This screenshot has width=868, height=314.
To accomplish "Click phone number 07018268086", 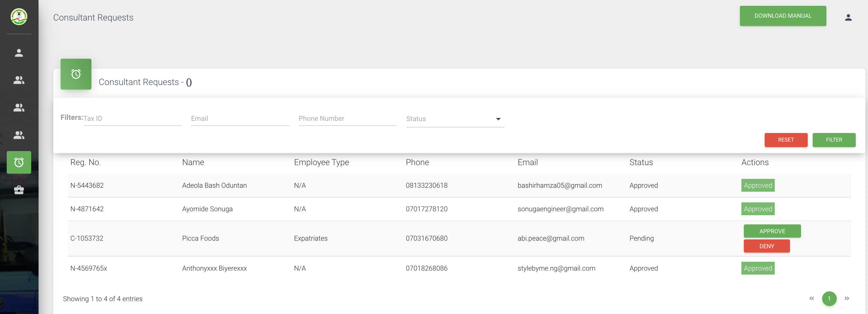I will click(x=427, y=268).
